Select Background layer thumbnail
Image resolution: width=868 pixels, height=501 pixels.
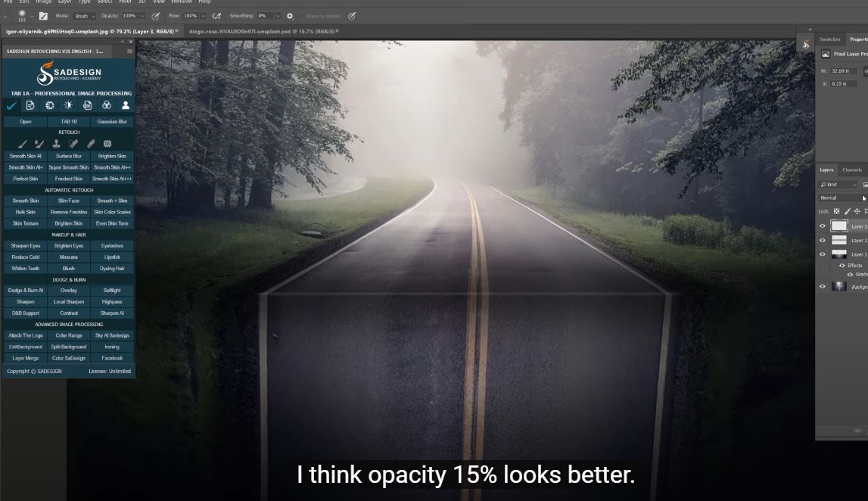pos(839,286)
